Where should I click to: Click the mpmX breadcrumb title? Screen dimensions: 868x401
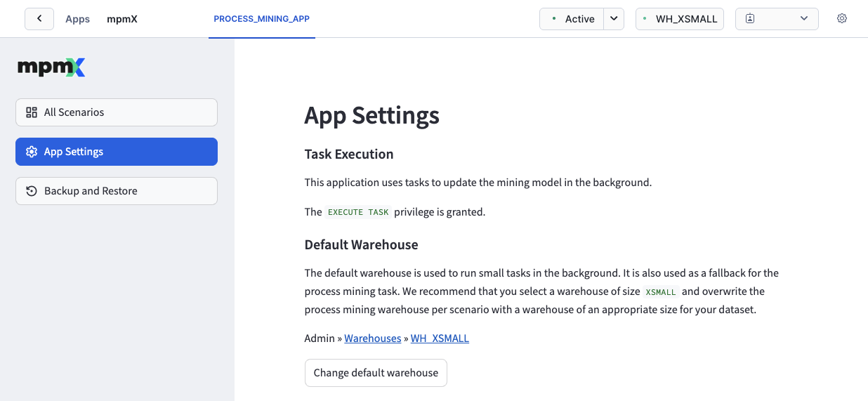click(x=122, y=19)
